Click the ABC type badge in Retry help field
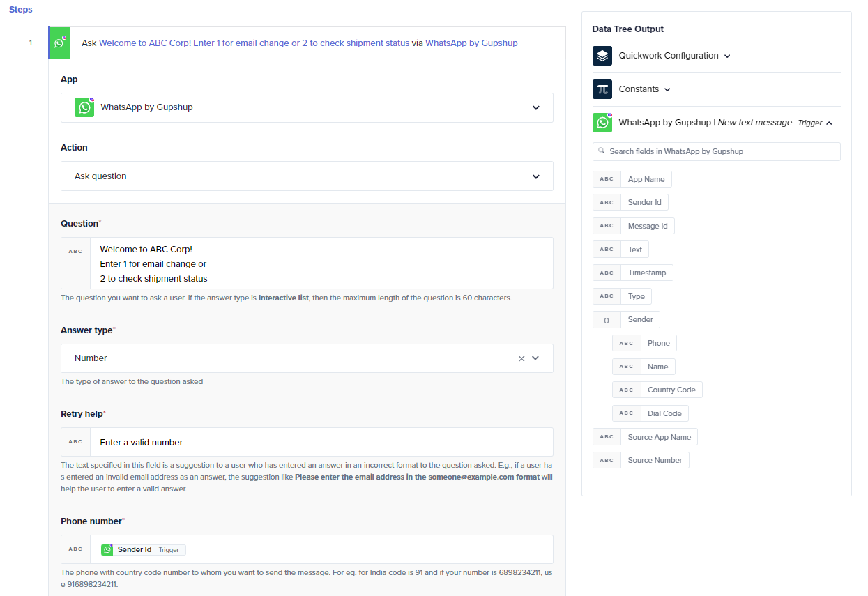The image size is (868, 596). (x=75, y=442)
